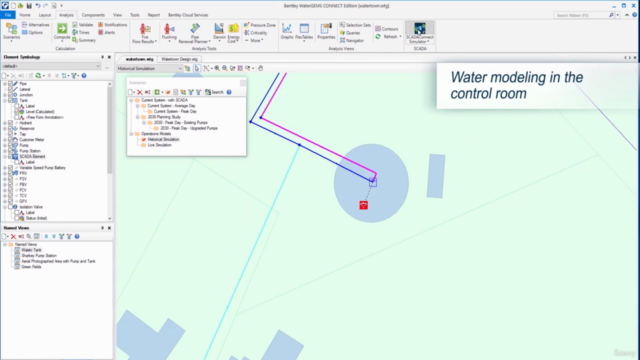Activate the Pan hand tool
Screen dimensions: 640x360
coord(260,68)
